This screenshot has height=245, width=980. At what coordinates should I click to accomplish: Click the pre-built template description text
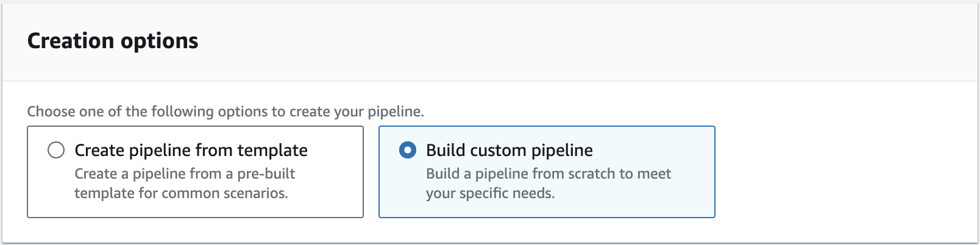click(x=185, y=183)
